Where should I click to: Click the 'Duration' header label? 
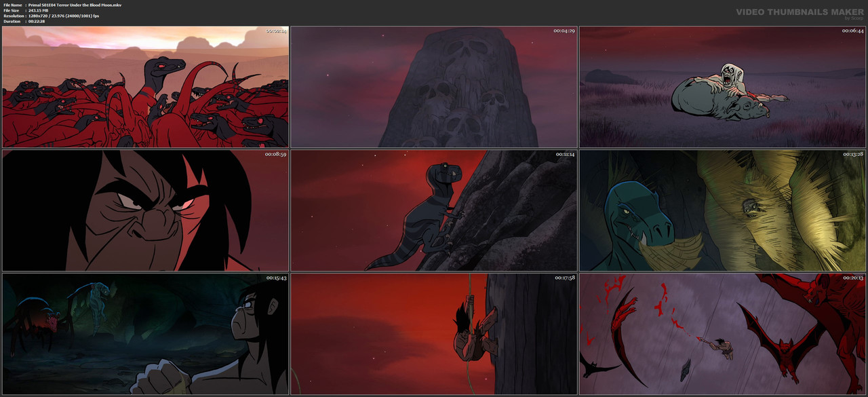coord(12,21)
